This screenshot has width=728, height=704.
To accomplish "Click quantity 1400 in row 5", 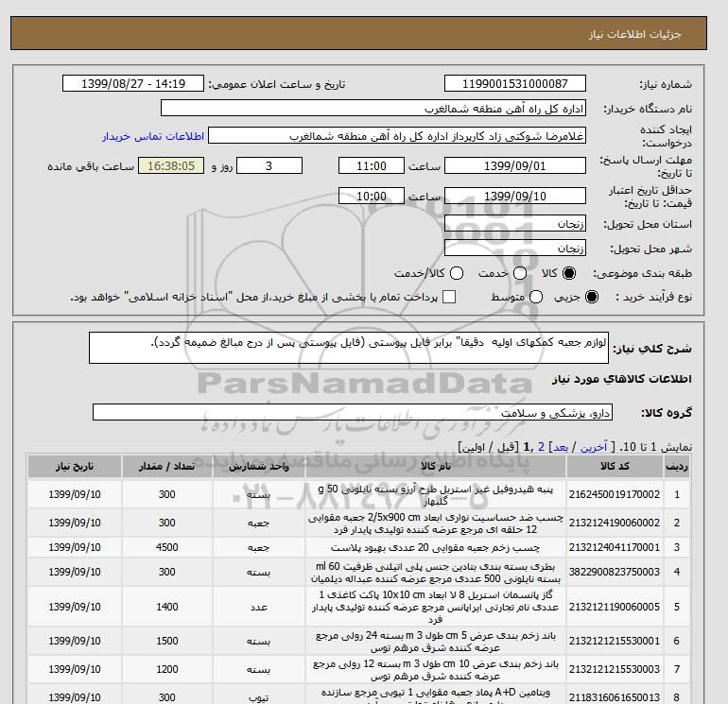I will (x=167, y=607).
